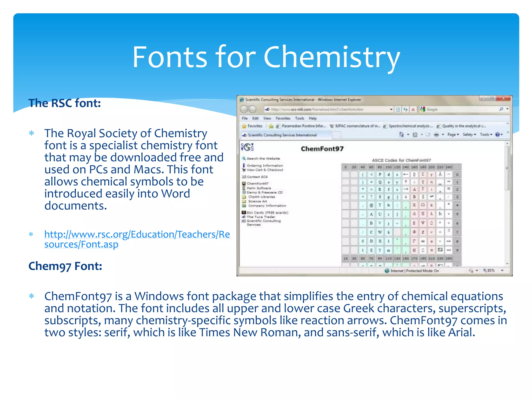Click the Palm Software sidebar link
This screenshot has height=399, width=532.
(259, 188)
